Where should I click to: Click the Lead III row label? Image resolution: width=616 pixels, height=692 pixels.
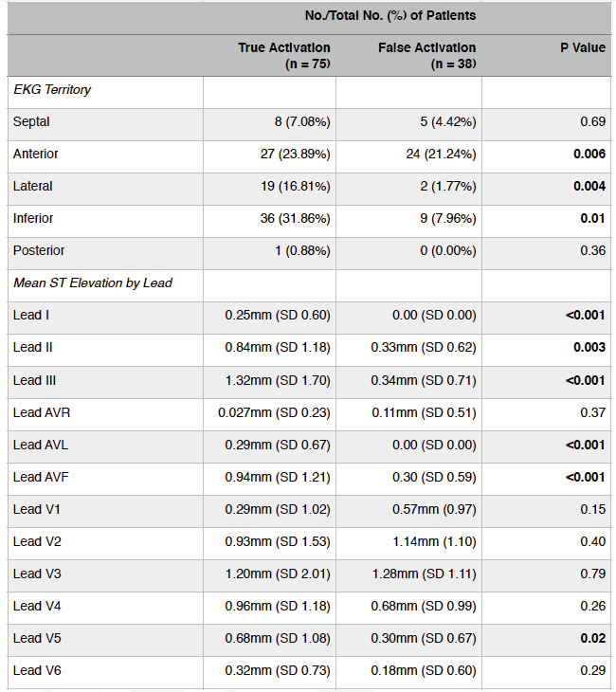tap(35, 380)
